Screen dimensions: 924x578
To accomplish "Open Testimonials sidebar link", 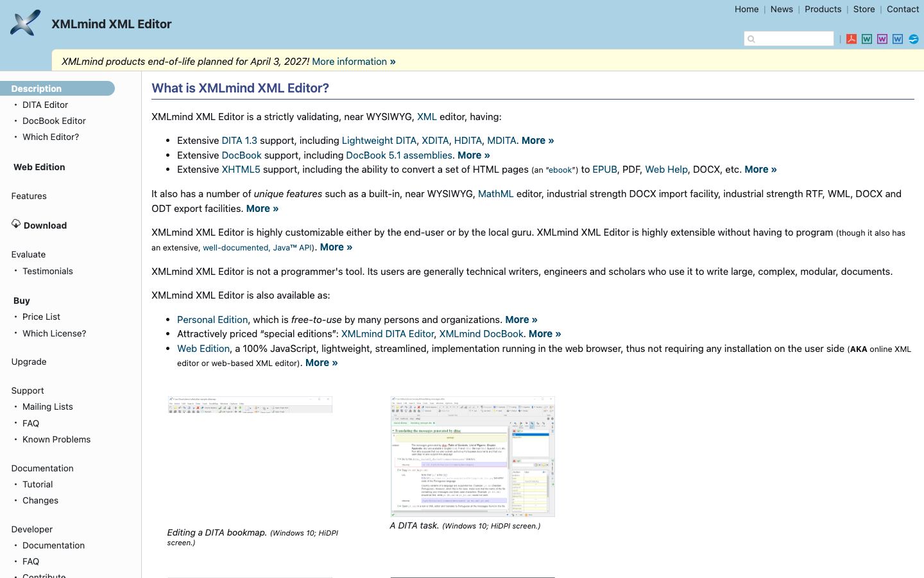I will (47, 271).
